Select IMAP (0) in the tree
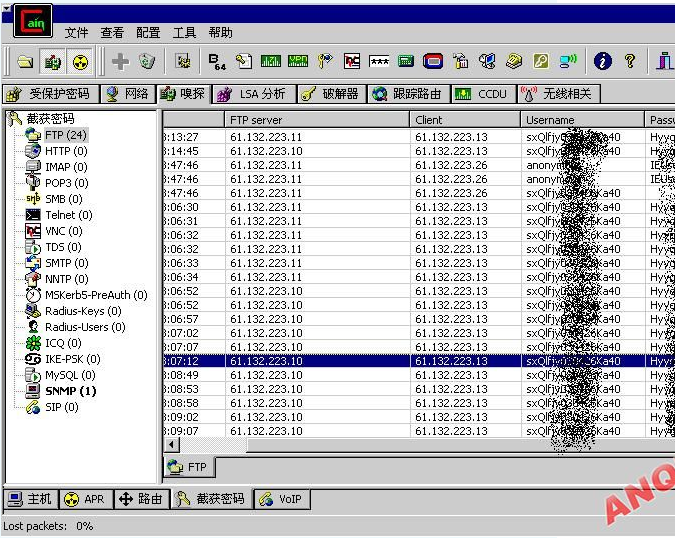This screenshot has width=675, height=538. (x=66, y=167)
